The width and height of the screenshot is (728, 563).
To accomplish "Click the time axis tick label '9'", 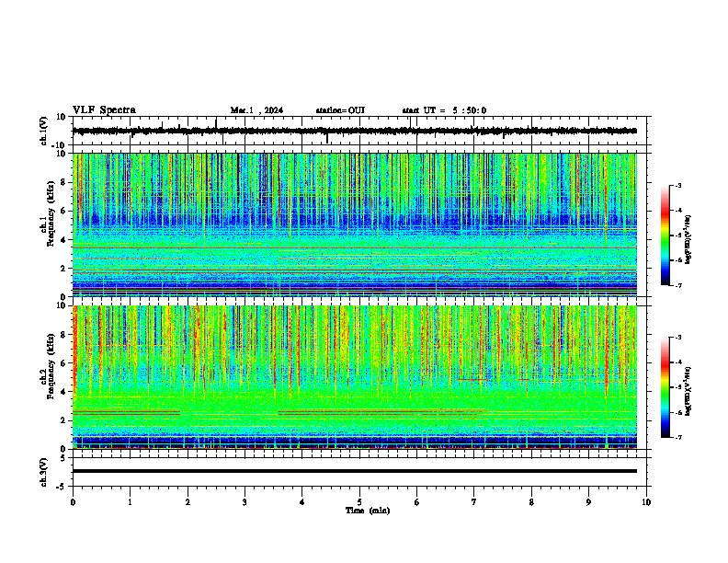I will pyautogui.click(x=588, y=502).
